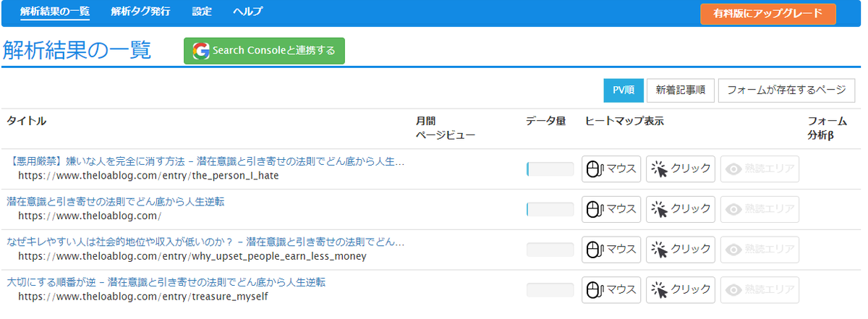The image size is (868, 319).
Task: Click the data amount bar for the treasure_myself row
Action: pos(550,289)
